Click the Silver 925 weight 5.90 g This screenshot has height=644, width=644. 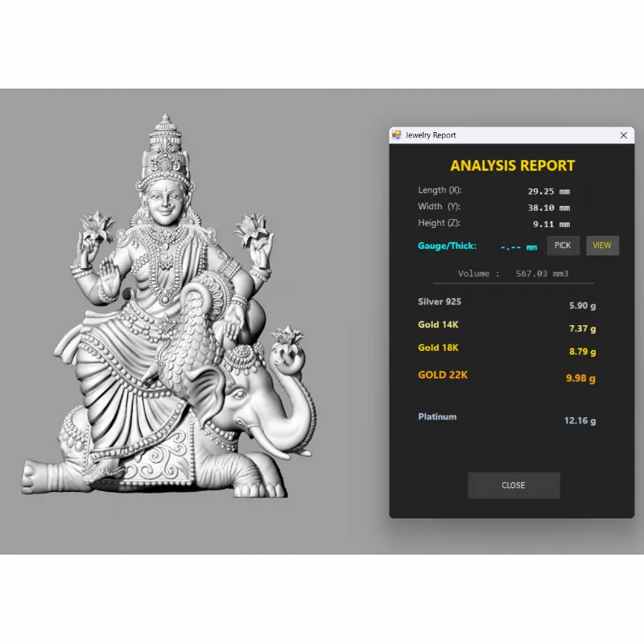point(582,307)
